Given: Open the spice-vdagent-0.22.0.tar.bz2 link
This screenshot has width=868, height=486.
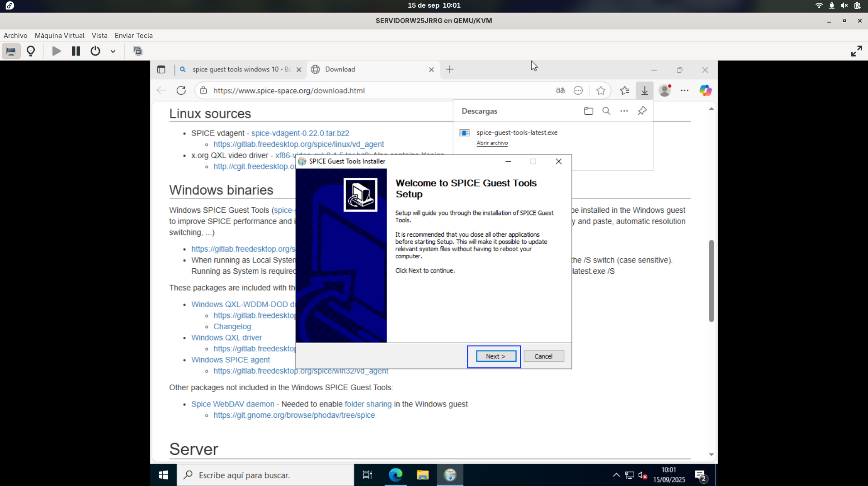Looking at the screenshot, I should (300, 133).
